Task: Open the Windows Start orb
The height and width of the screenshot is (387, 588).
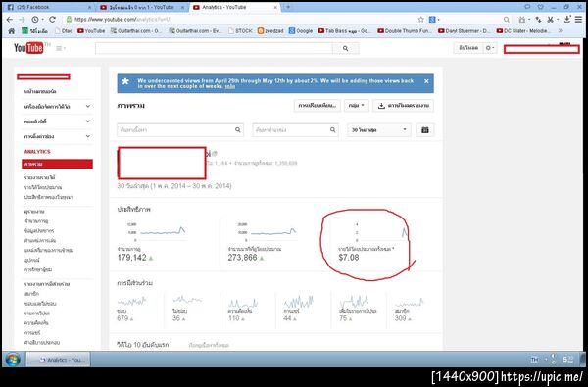Action: 13,360
